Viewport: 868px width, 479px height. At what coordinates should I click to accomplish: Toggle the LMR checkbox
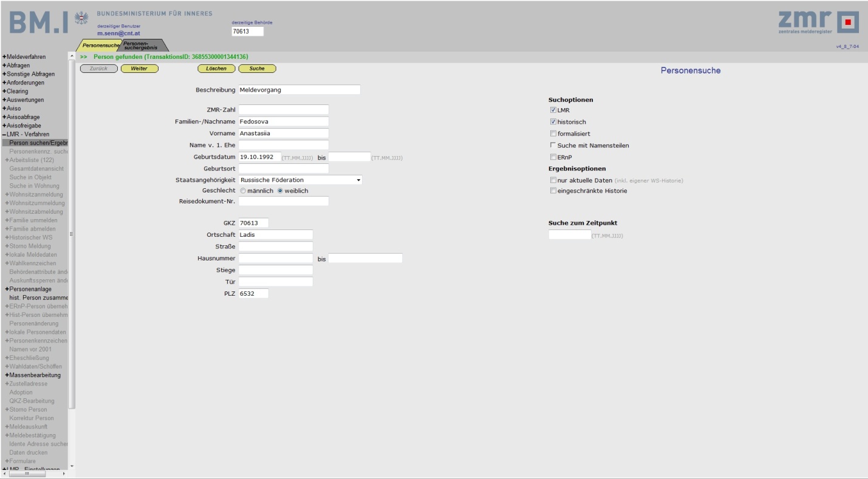[x=553, y=110]
